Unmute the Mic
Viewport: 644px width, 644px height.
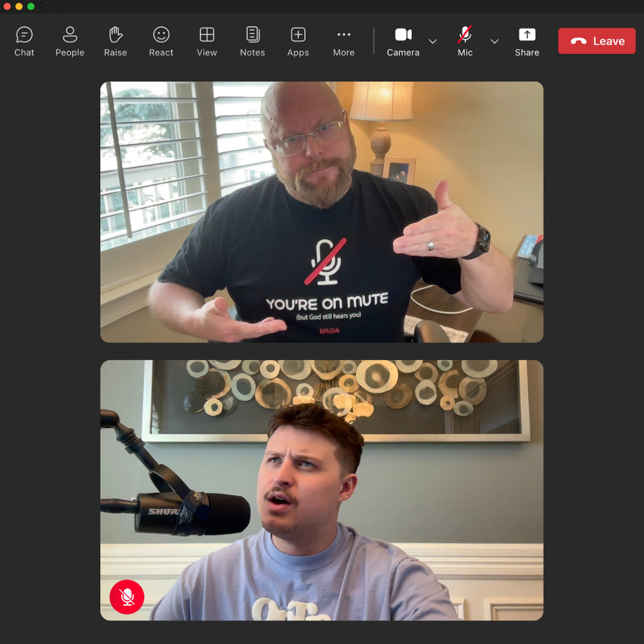(465, 41)
